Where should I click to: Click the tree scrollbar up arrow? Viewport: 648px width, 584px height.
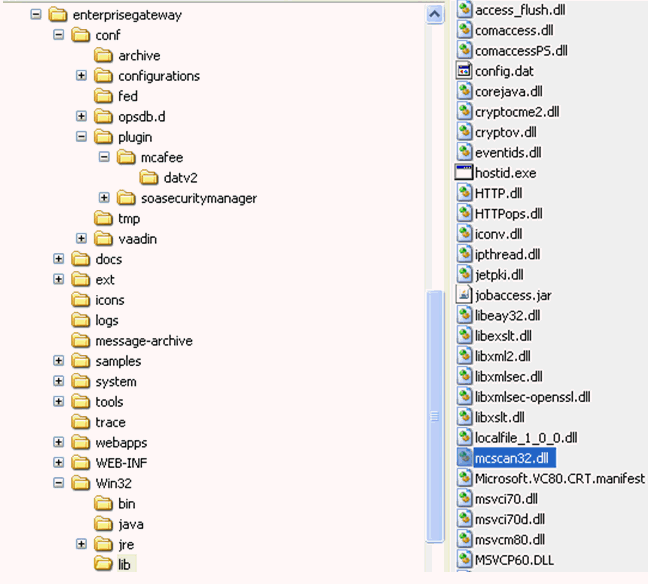[x=434, y=14]
